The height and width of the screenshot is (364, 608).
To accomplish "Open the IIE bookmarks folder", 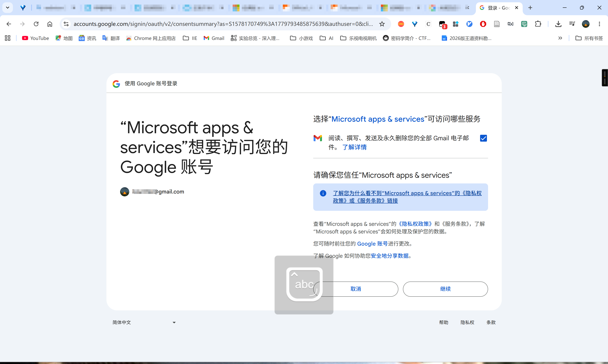I will point(190,38).
